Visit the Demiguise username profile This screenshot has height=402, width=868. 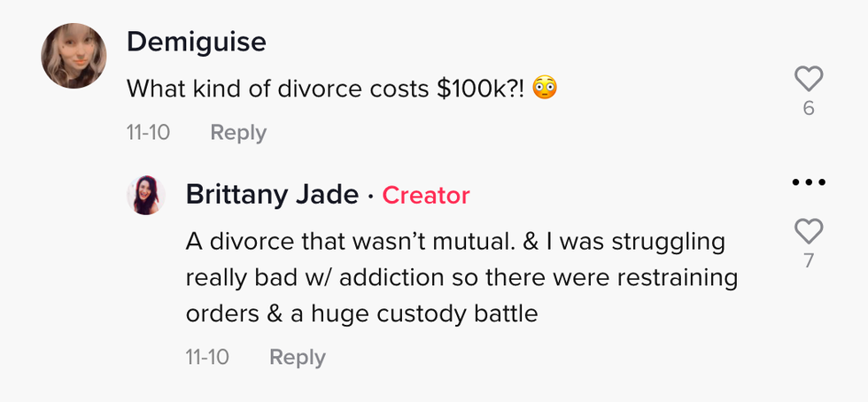click(196, 42)
